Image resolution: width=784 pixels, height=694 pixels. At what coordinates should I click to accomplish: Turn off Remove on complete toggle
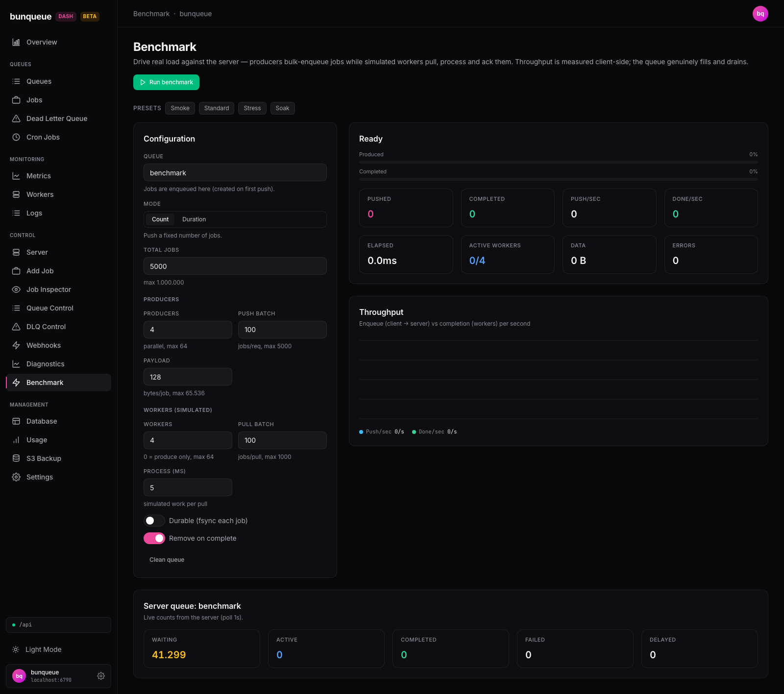point(154,538)
